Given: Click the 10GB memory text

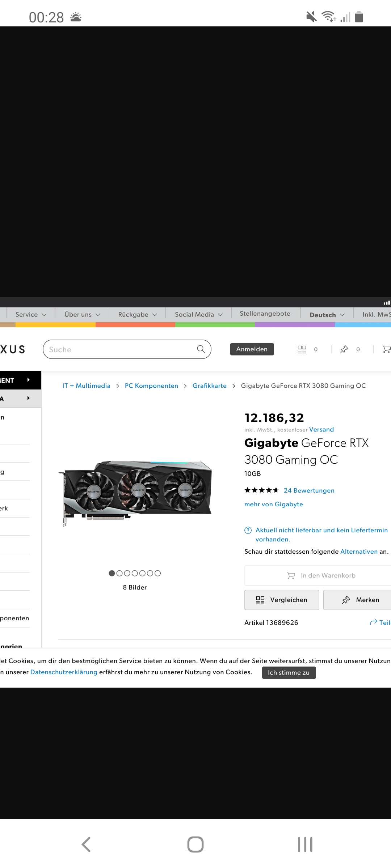Looking at the screenshot, I should click(x=253, y=474).
